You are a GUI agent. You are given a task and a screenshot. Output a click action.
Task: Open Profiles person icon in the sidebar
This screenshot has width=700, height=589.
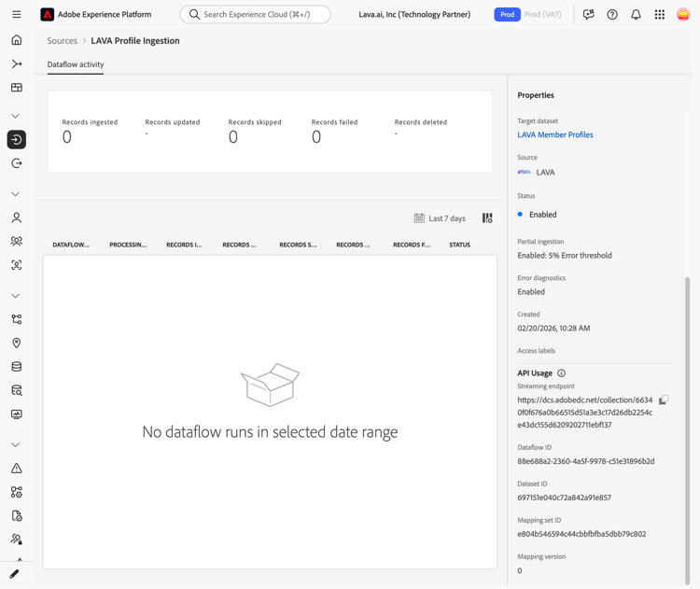point(17,217)
